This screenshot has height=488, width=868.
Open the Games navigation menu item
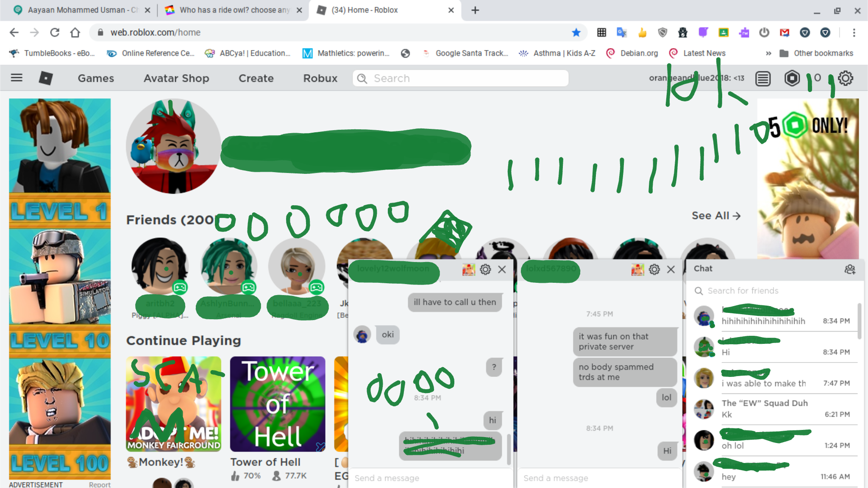click(x=95, y=78)
